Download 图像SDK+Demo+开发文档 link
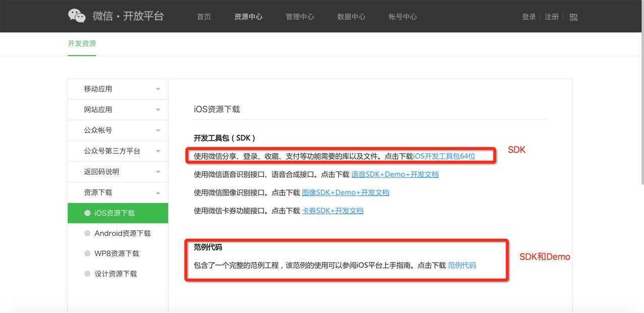The height and width of the screenshot is (313, 644). (346, 192)
